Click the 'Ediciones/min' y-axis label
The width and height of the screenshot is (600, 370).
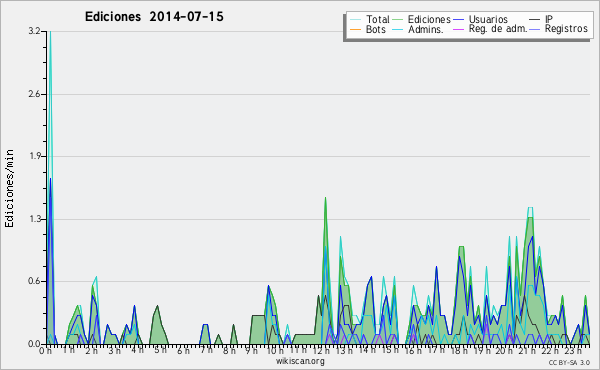[9, 188]
